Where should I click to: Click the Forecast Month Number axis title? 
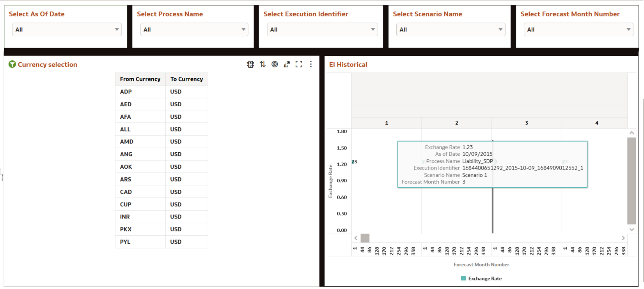point(481,264)
